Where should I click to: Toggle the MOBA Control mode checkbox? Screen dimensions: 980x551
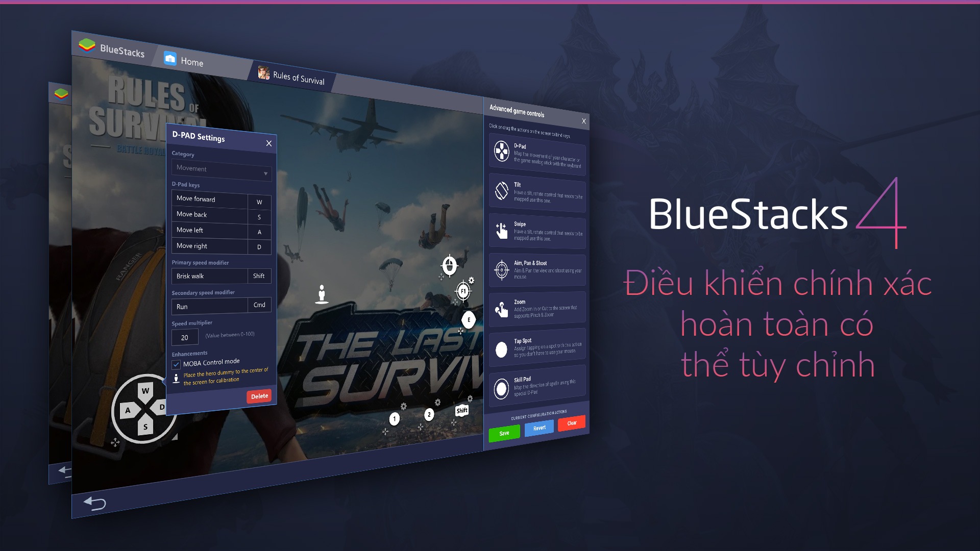pyautogui.click(x=176, y=363)
